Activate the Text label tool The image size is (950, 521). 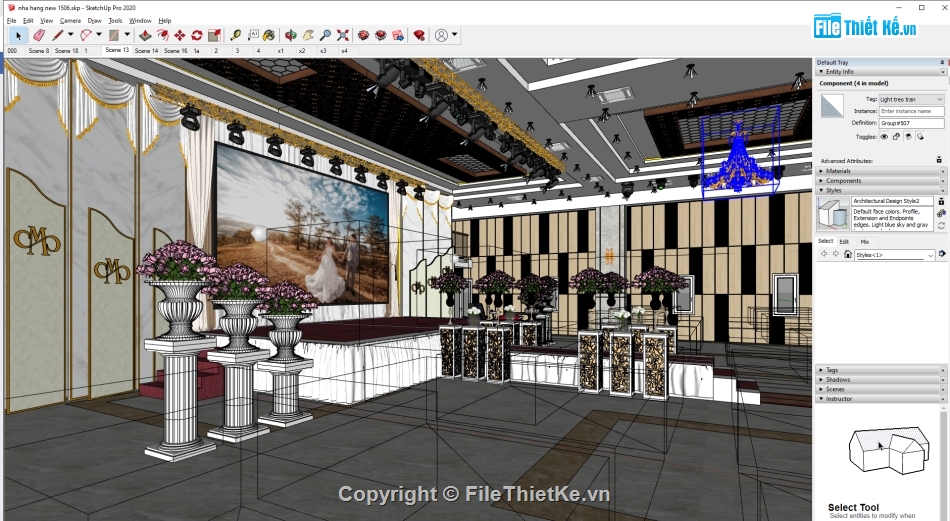253,35
